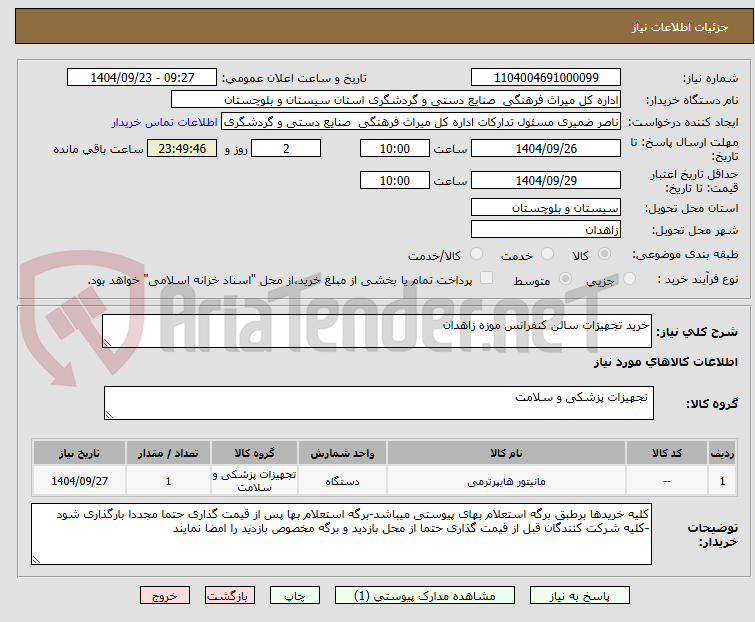755x622 pixels.
Task: Select the کالا/خدمت radio button
Action: click(x=476, y=253)
